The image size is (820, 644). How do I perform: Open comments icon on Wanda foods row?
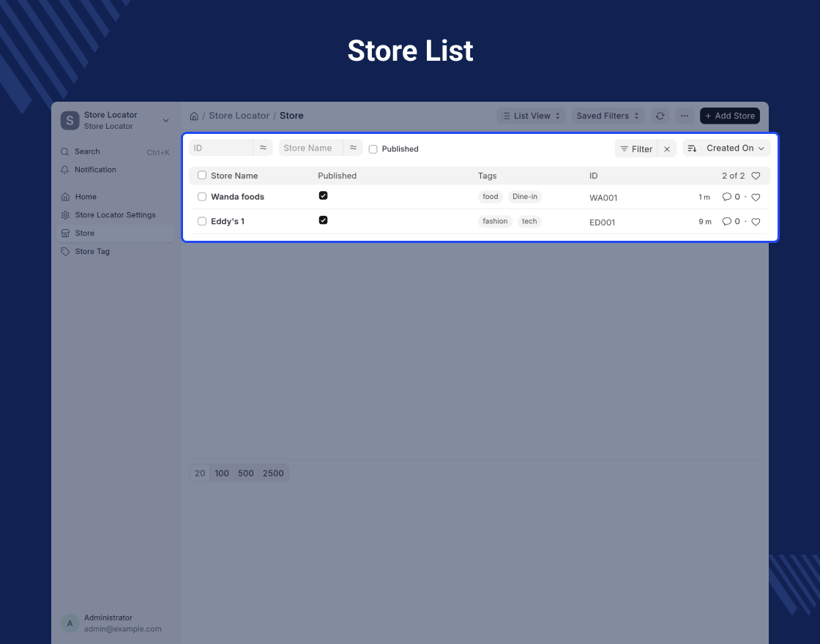coord(726,197)
